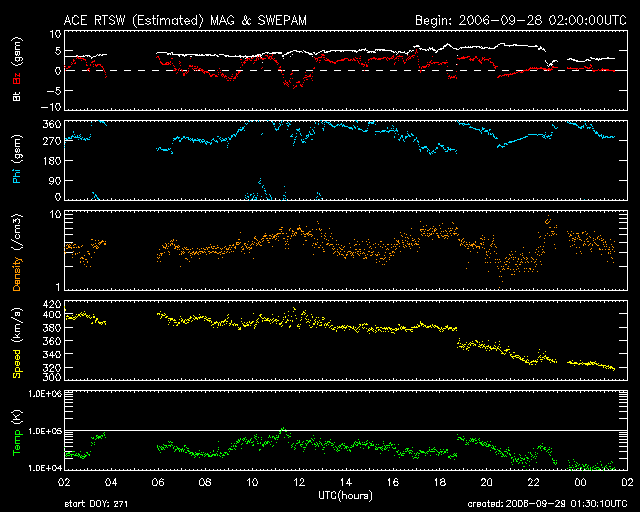The width and height of the screenshot is (640, 512).
Task: Click the '04' hour label on time axis
Action: tap(111, 482)
